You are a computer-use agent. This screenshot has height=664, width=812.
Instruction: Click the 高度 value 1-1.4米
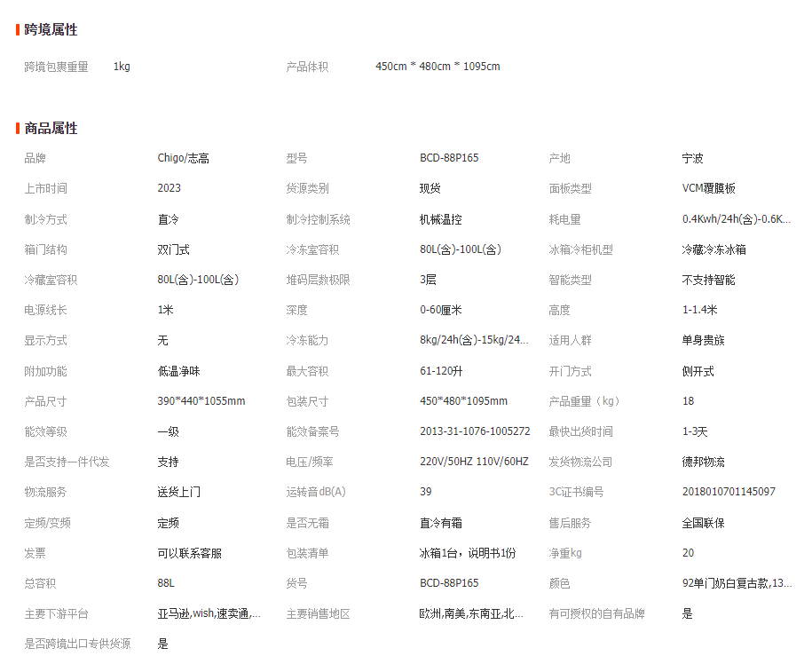point(699,310)
